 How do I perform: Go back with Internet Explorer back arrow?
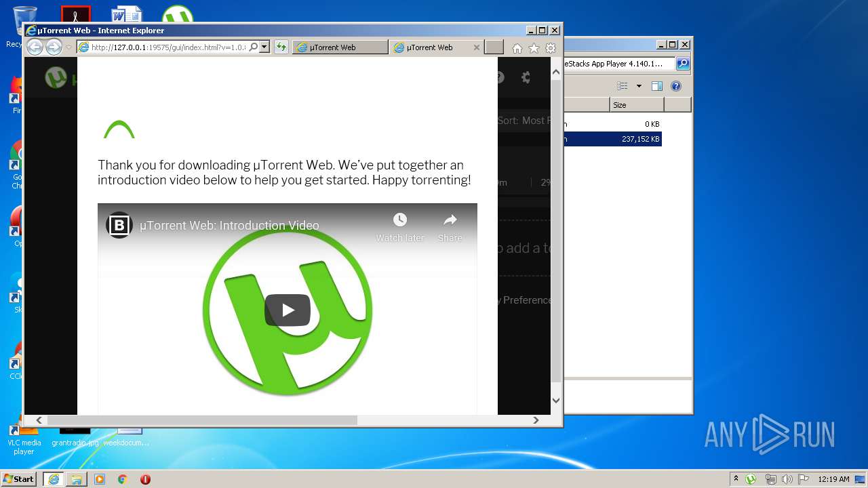[x=35, y=47]
